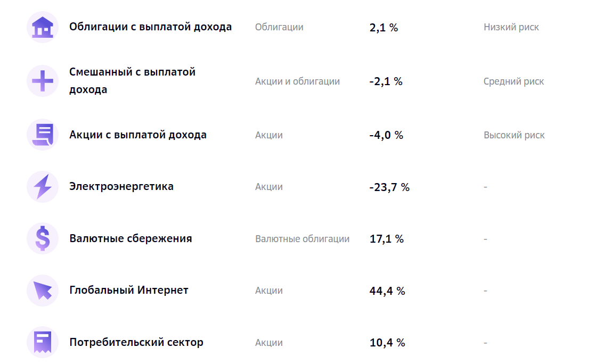Open the Облигации с выплатой дохода fund
Image resolution: width=612 pixels, height=364 pixels.
[x=150, y=27]
